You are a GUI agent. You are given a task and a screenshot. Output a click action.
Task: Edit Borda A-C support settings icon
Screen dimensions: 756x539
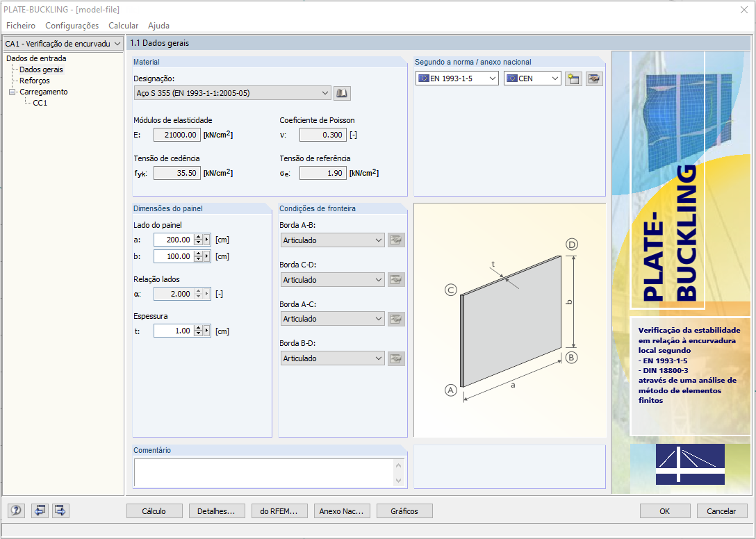point(396,319)
